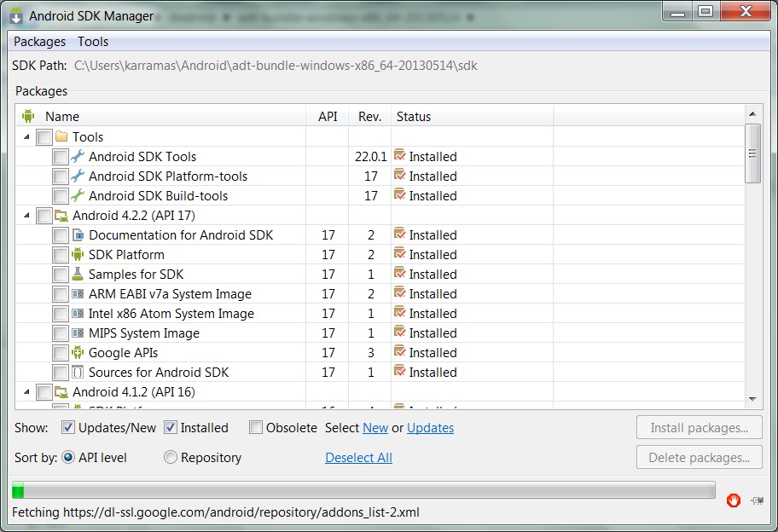This screenshot has height=532, width=778.
Task: Click the Rev. column header
Action: coord(369,117)
